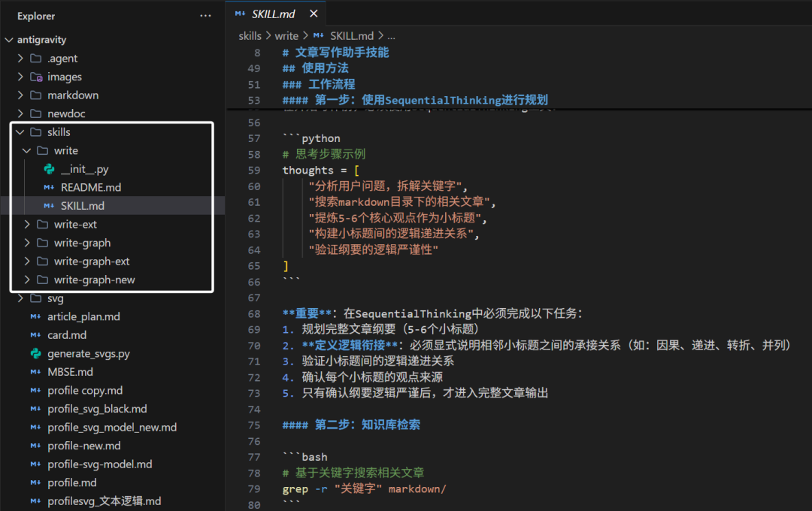Click the markdown icon in the breadcrumb
The image size is (812, 511).
(x=319, y=36)
